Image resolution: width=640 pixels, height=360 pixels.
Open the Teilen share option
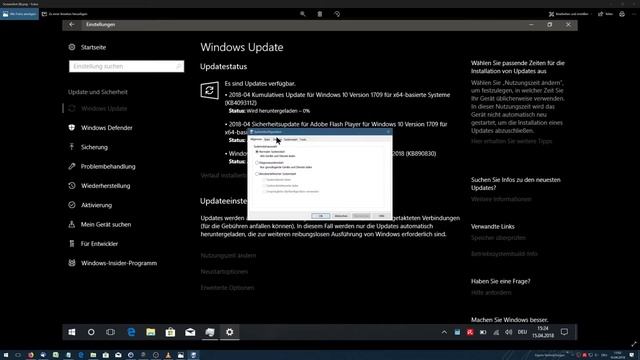[x=606, y=14]
